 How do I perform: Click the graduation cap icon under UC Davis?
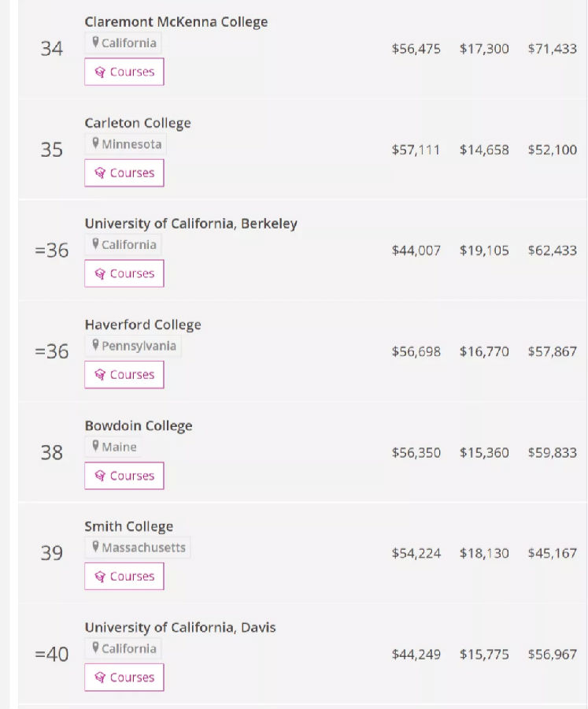[x=100, y=677]
